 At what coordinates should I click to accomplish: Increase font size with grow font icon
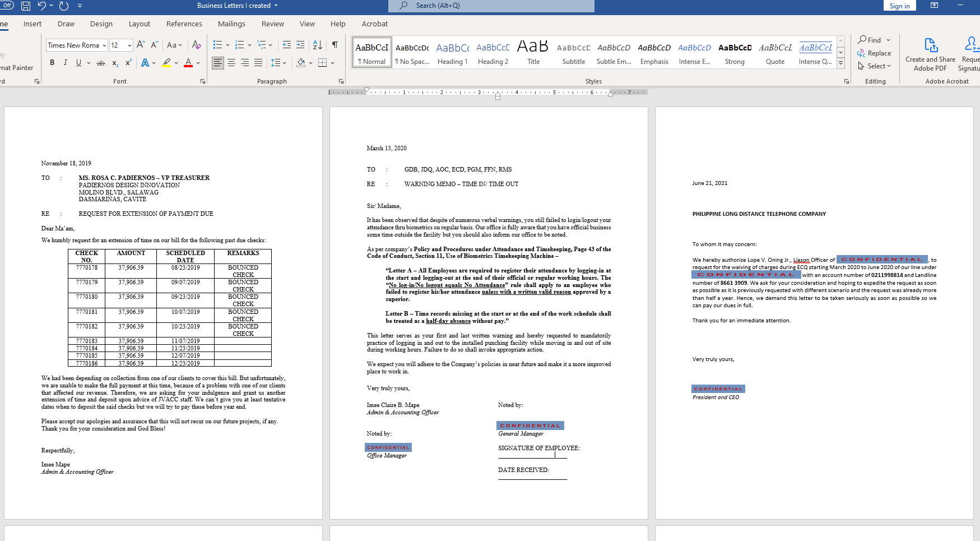coord(141,45)
